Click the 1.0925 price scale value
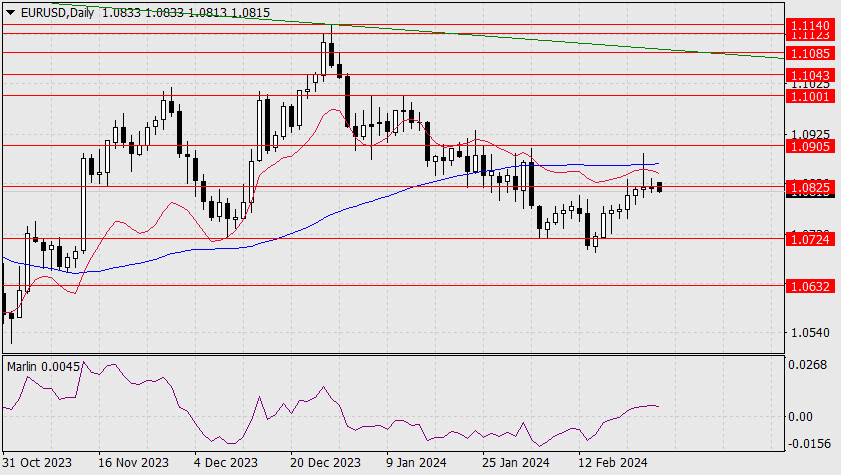The width and height of the screenshot is (841, 475). click(x=810, y=133)
